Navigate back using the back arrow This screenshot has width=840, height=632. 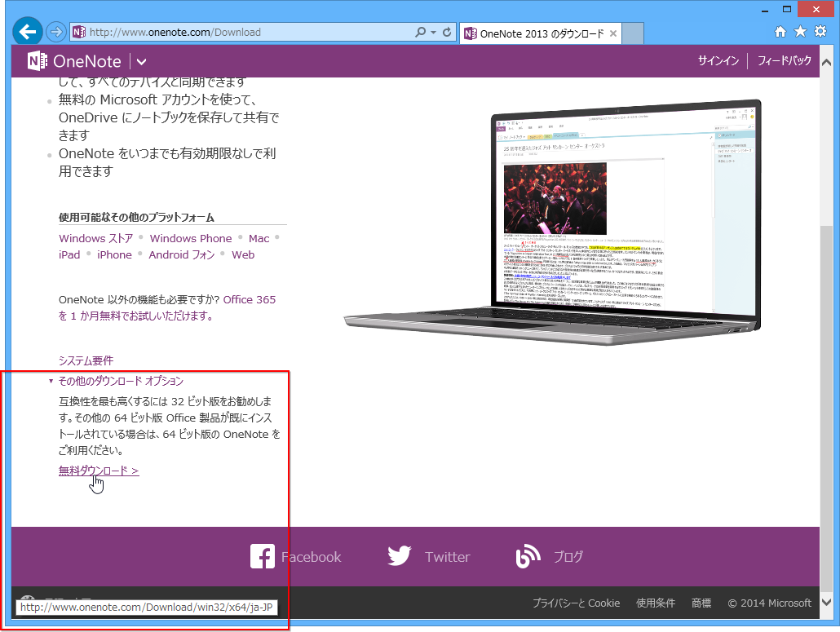coord(27,32)
